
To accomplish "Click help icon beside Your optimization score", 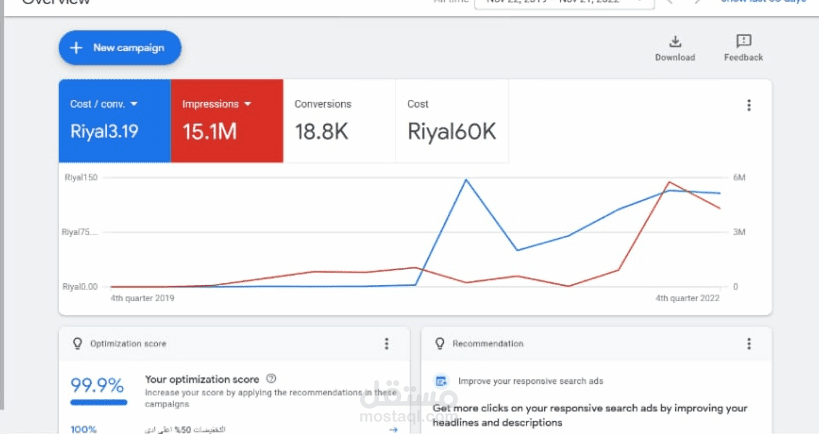I will tap(271, 379).
